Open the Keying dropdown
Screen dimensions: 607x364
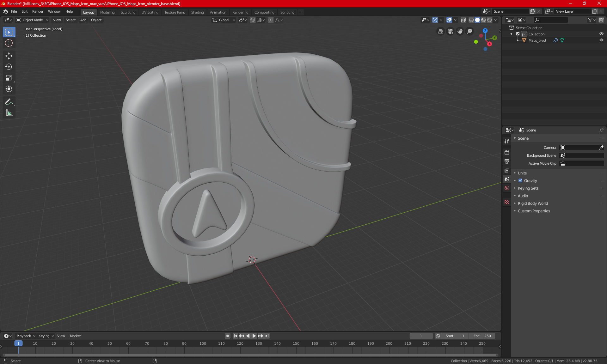pos(46,336)
